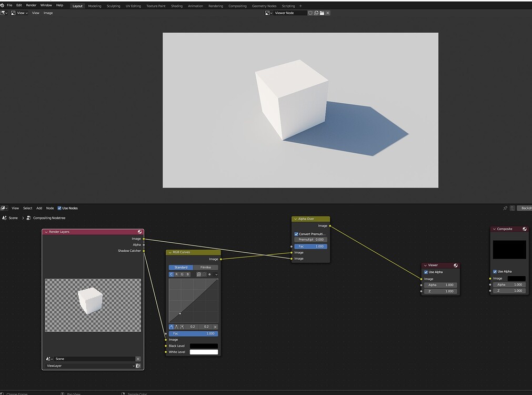Clear the Scene field in Render Layers

(138, 359)
